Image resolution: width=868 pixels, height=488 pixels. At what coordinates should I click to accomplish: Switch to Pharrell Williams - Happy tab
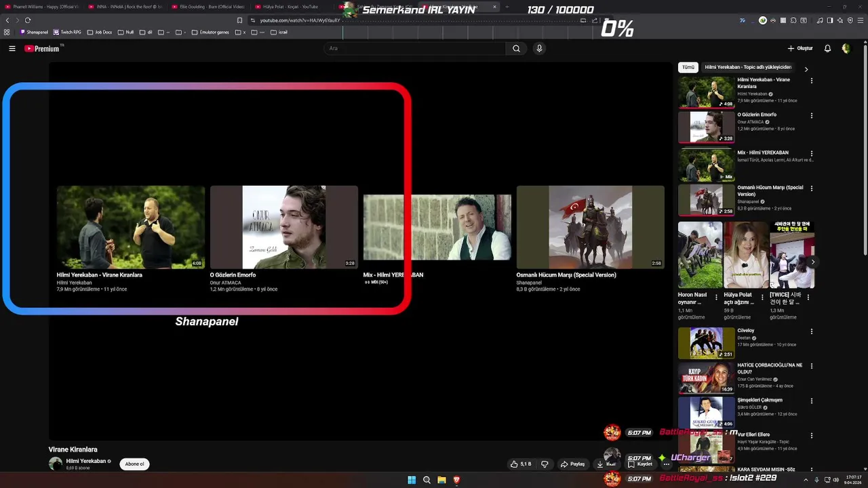(x=42, y=7)
